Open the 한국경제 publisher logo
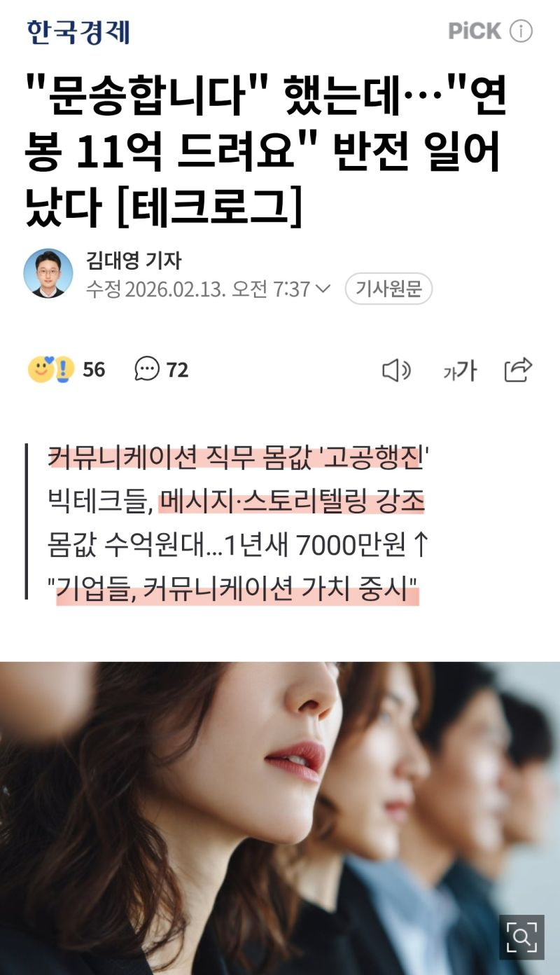 click(x=78, y=32)
